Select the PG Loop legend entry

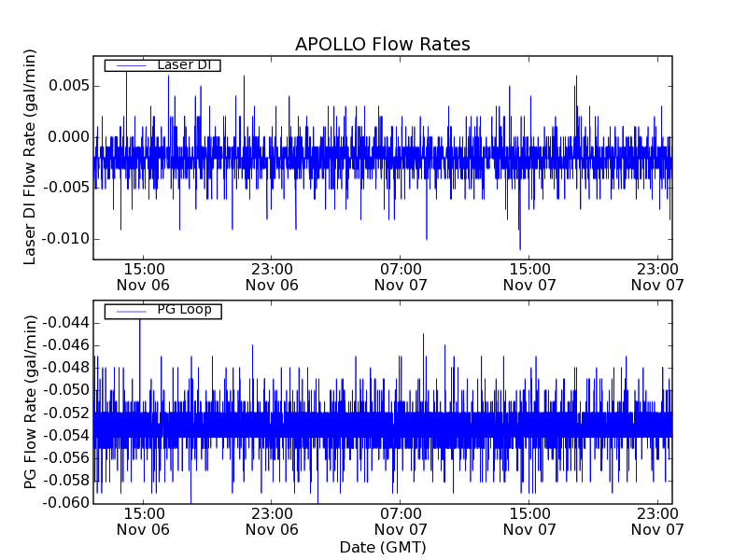(184, 310)
